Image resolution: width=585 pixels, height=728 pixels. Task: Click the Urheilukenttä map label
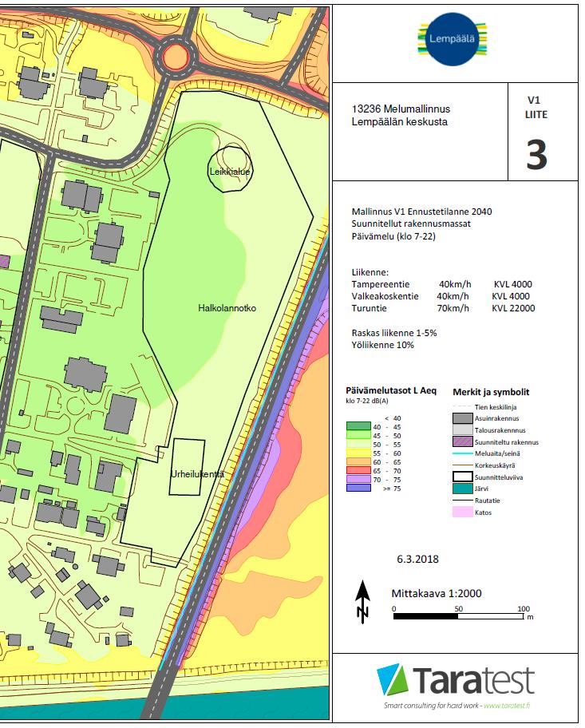point(197,474)
